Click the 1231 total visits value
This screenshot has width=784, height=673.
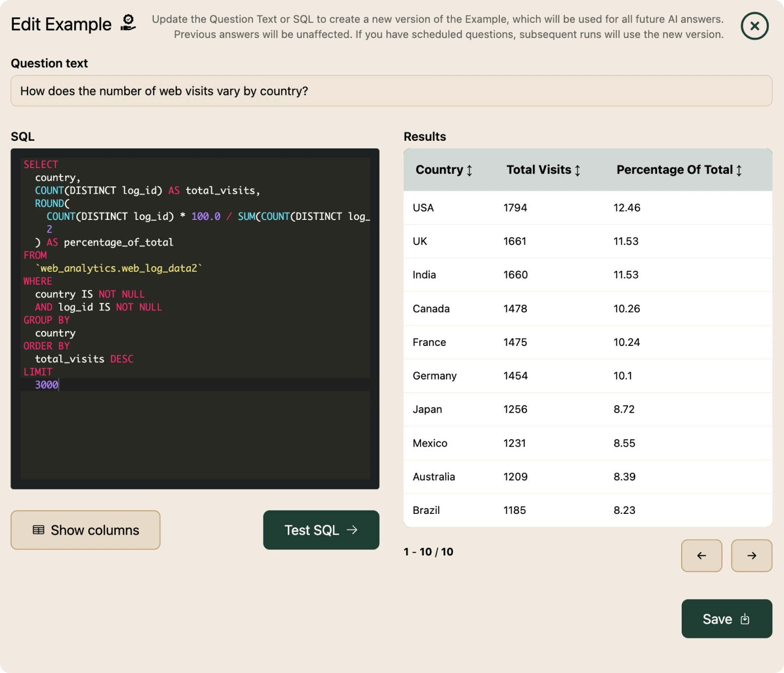pos(515,443)
